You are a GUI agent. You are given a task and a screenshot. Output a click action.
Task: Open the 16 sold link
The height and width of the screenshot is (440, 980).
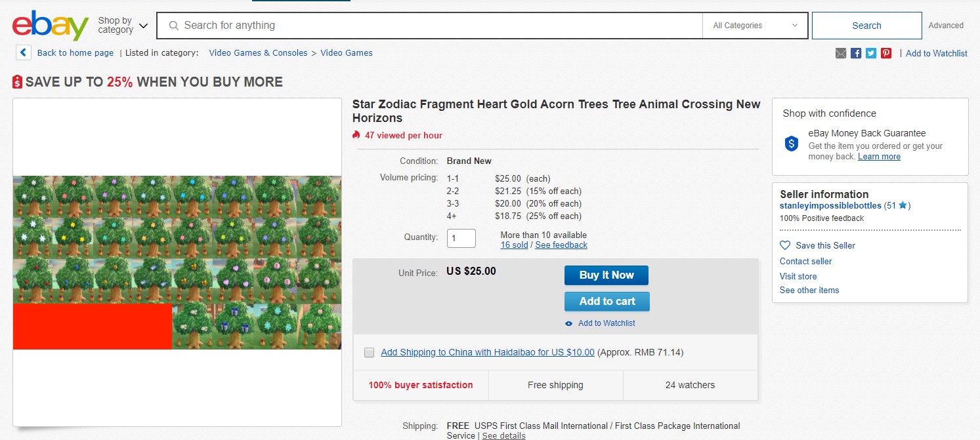click(514, 245)
